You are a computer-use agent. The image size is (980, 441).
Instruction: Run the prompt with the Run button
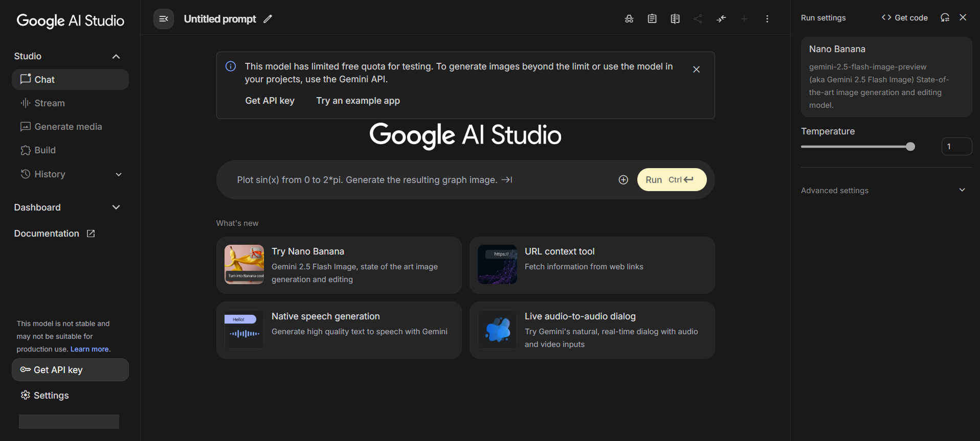pyautogui.click(x=672, y=180)
